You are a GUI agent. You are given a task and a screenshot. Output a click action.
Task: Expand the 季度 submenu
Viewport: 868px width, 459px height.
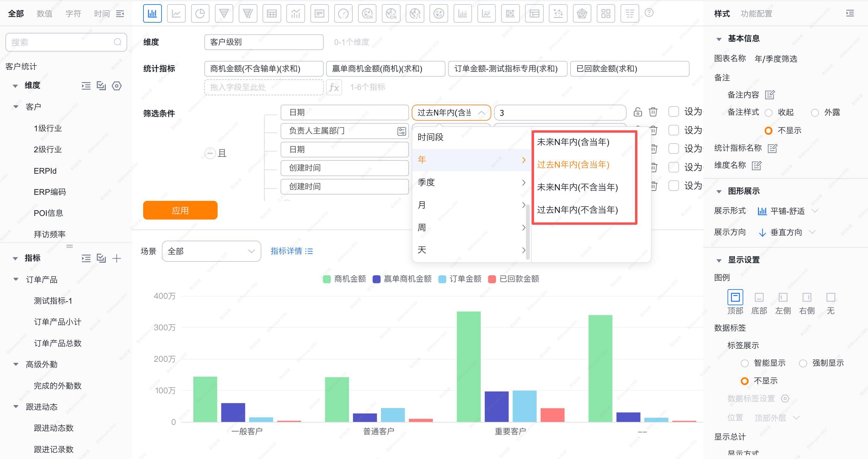click(x=471, y=182)
